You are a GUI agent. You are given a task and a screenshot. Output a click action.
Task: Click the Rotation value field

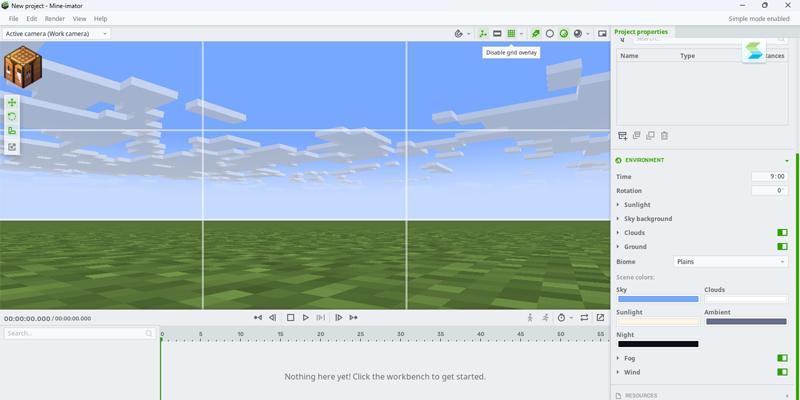coord(769,190)
